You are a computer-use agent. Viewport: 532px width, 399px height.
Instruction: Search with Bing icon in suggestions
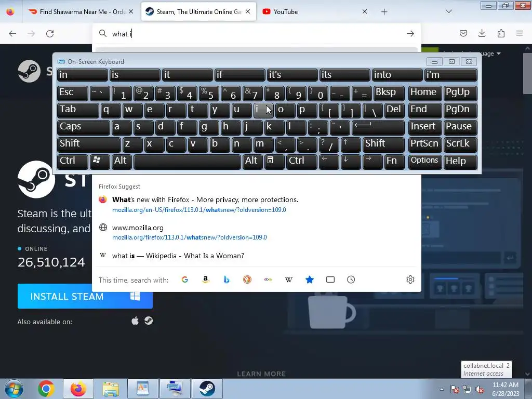pos(227,280)
